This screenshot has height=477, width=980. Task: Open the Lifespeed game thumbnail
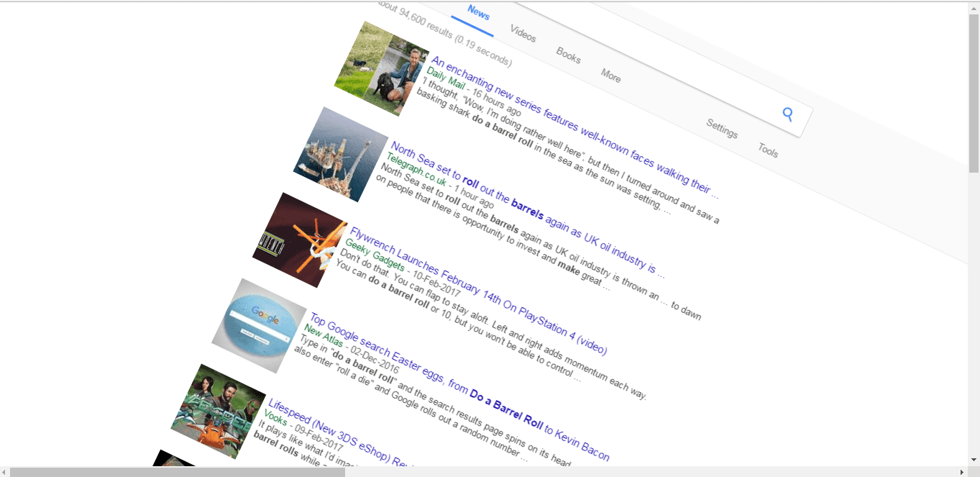coord(219,411)
